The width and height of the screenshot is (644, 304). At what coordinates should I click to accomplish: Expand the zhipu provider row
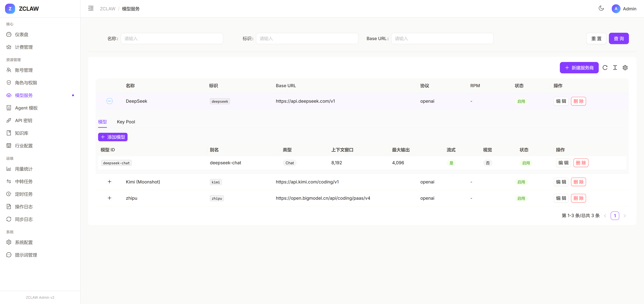click(x=110, y=198)
